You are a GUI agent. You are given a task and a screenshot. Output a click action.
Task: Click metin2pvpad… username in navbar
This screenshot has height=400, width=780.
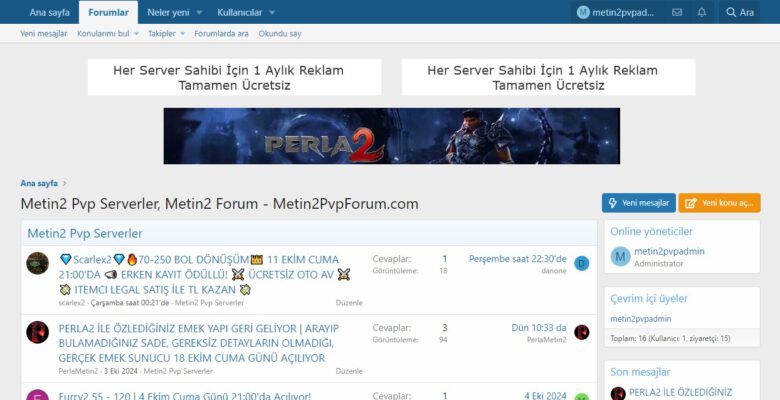(x=623, y=12)
